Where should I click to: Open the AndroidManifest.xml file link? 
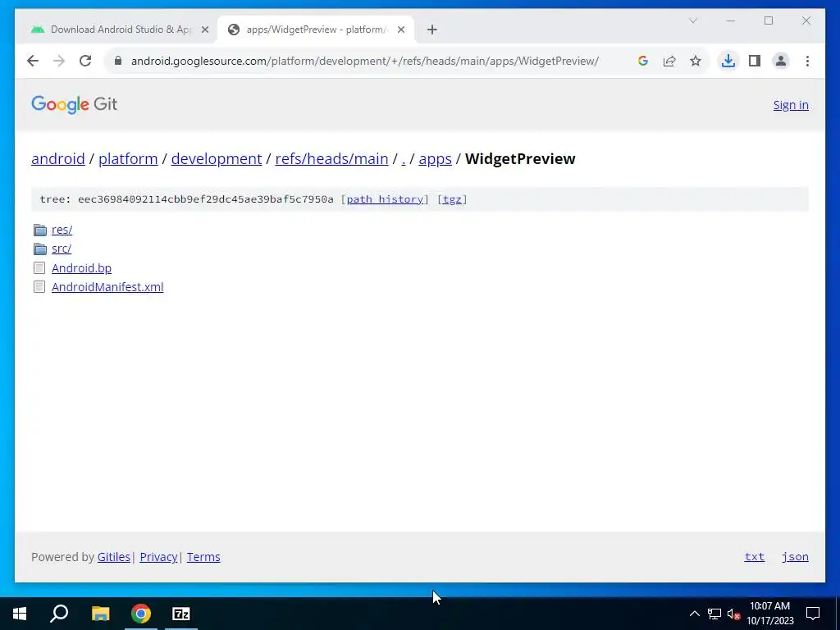coord(107,287)
